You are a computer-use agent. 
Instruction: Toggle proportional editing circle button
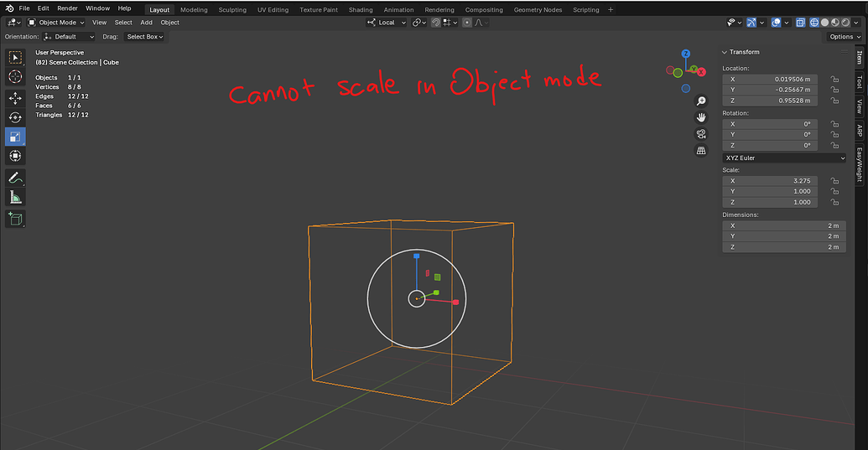[x=467, y=23]
